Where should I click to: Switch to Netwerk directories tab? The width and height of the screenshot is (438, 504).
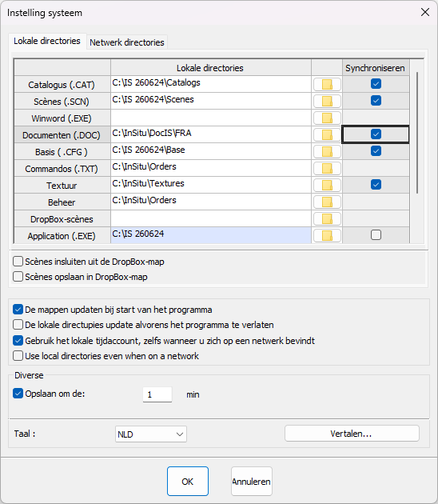point(127,42)
